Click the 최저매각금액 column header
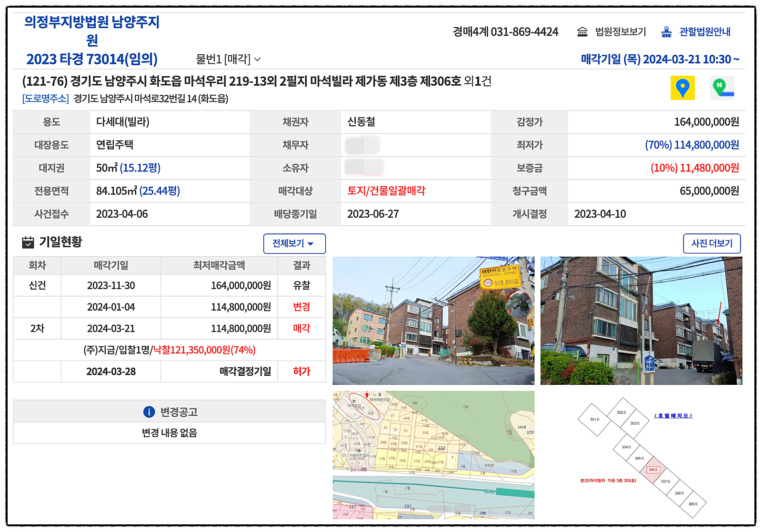 [219, 265]
